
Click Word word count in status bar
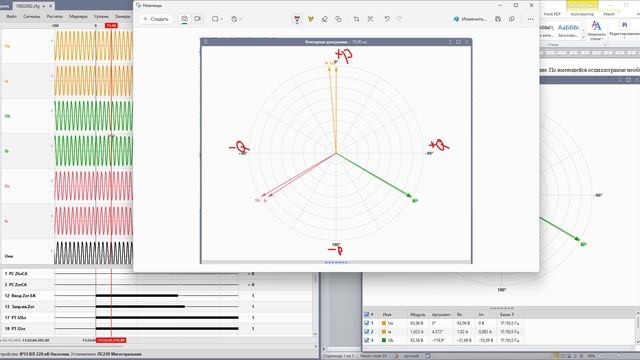pyautogui.click(x=373, y=356)
